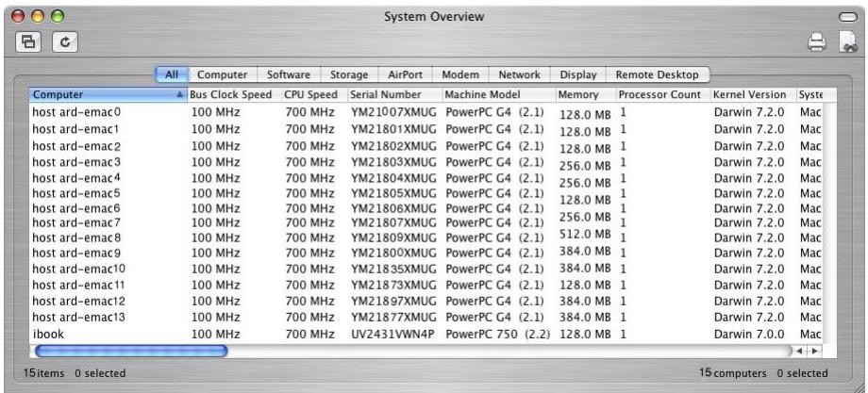Viewport: 868px width, 393px height.
Task: Click the scroll right arrow of horizontal scrollbar
Action: pyautogui.click(x=813, y=351)
